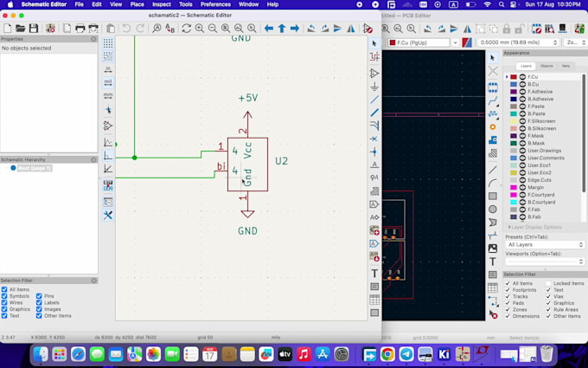Zoom in on the schematic
This screenshot has height=368, width=588.
200,29
